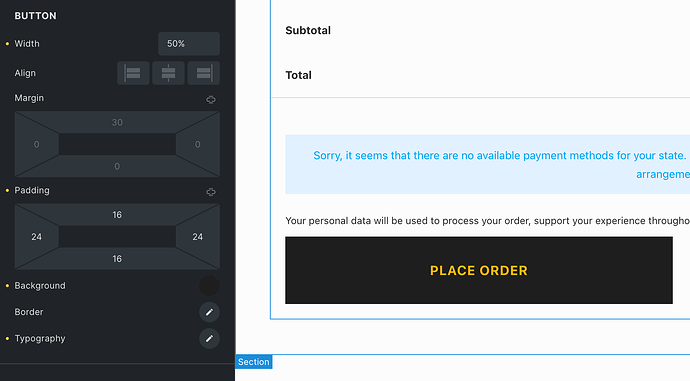Select the align center icon
Viewport: 690px width, 381px height.
tap(168, 73)
